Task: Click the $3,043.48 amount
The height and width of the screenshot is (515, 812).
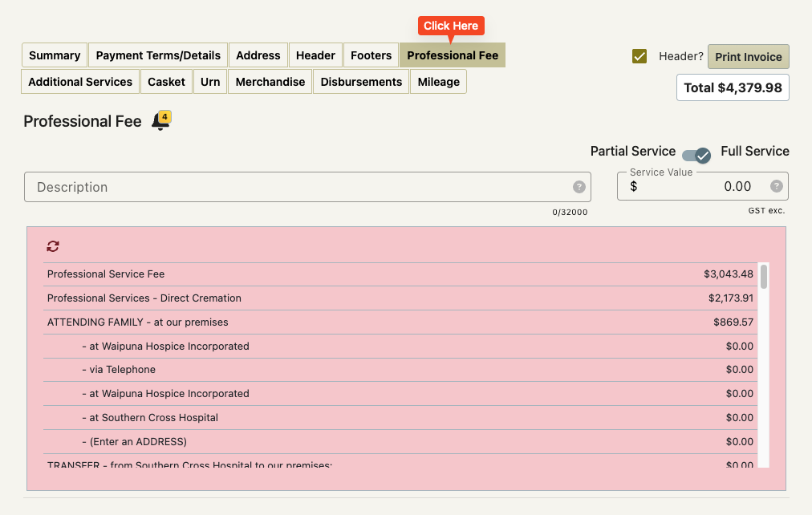Action: (x=728, y=274)
